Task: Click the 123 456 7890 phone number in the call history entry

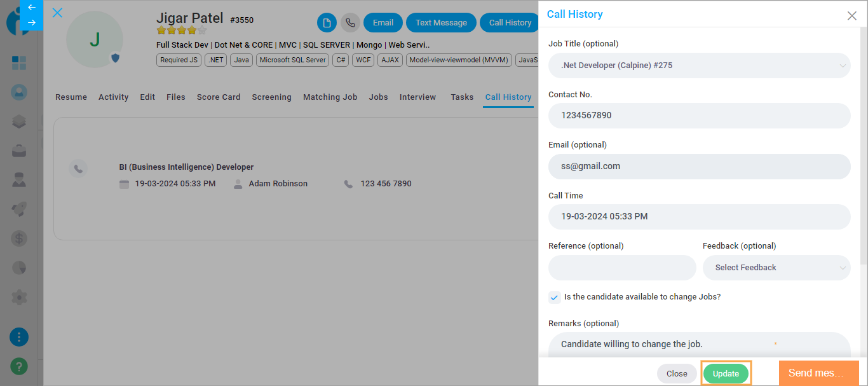Action: pos(386,184)
